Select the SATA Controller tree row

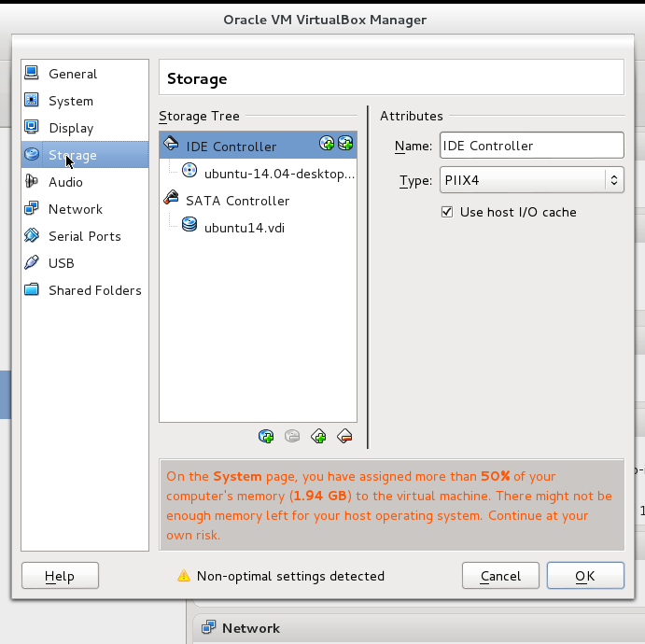pyautogui.click(x=258, y=200)
